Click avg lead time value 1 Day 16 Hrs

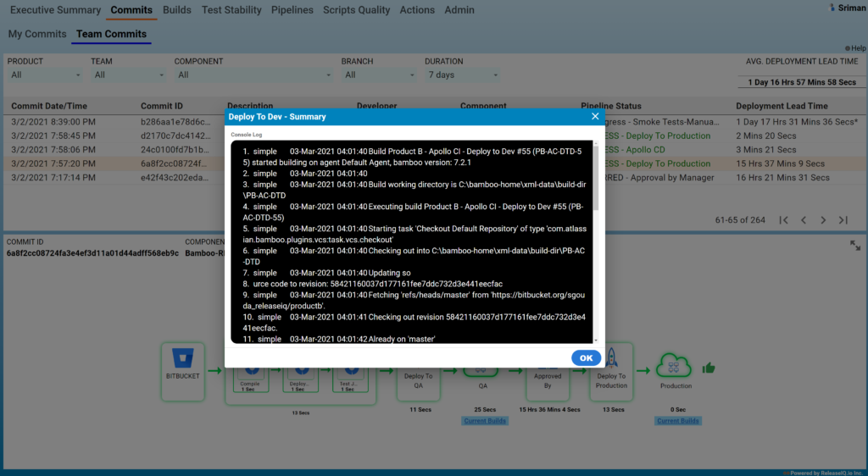pos(802,82)
